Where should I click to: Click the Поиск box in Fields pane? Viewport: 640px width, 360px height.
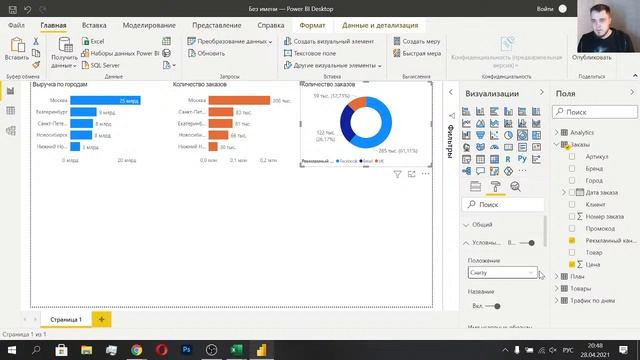coord(595,112)
